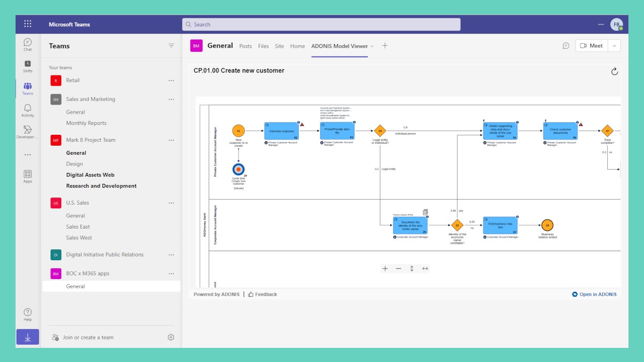Open more options for U.S. Sales team

171,203
